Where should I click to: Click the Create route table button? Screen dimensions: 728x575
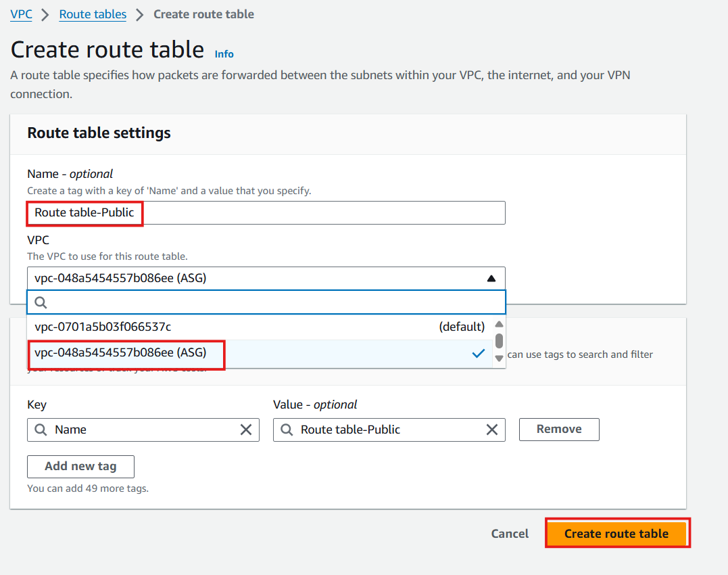(x=616, y=533)
